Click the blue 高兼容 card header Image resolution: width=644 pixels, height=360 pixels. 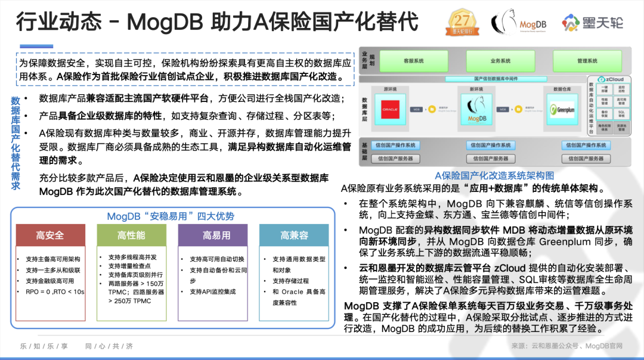click(x=294, y=235)
